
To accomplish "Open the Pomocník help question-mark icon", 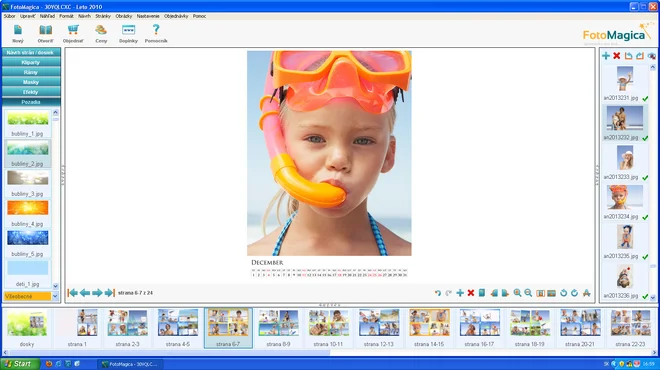I will pyautogui.click(x=156, y=29).
